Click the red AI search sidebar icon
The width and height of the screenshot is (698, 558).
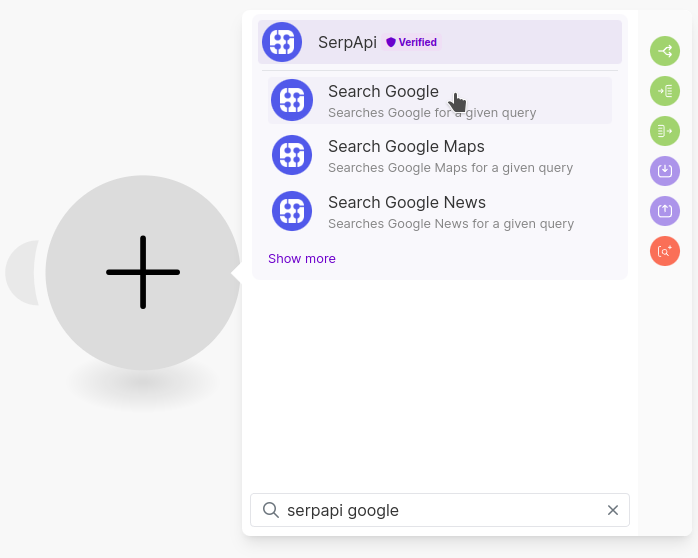click(665, 251)
